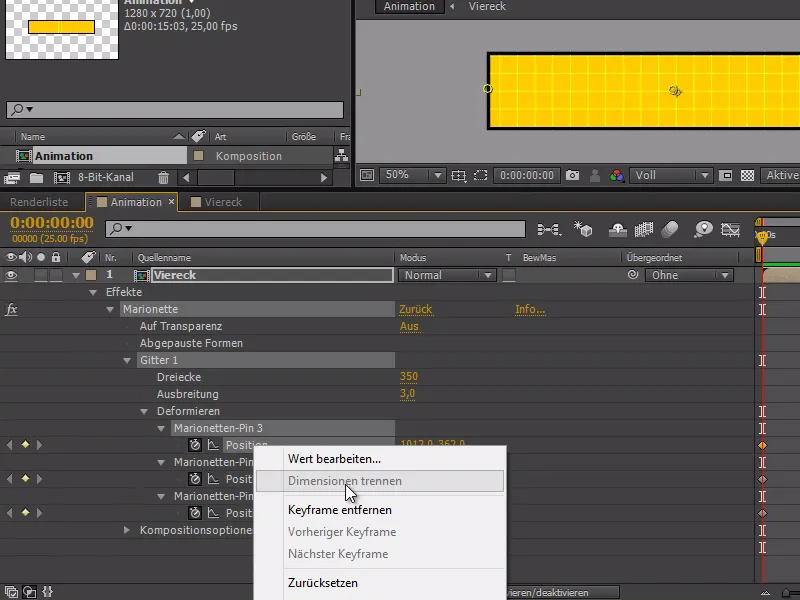
Task: Toggle the region of interest icon
Action: 726,176
